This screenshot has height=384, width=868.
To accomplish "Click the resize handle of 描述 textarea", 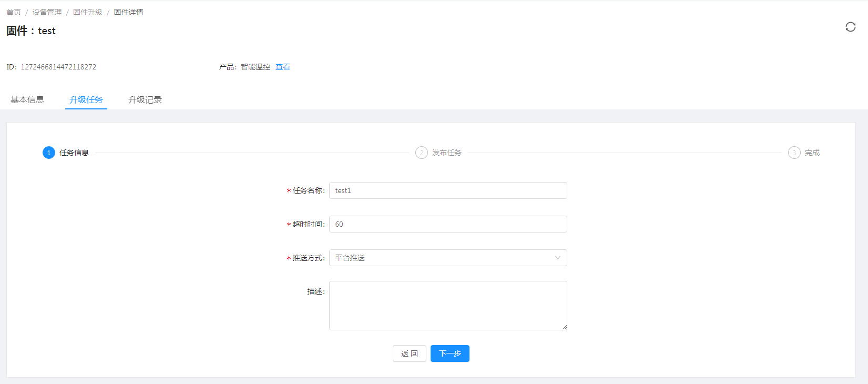I will coord(564,327).
